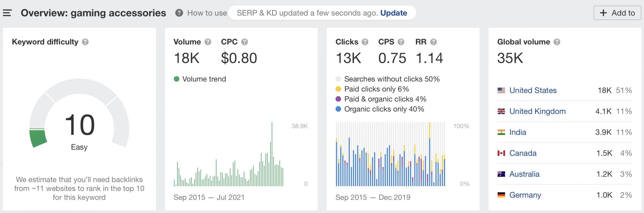Click the CPS help question icon

tap(401, 42)
